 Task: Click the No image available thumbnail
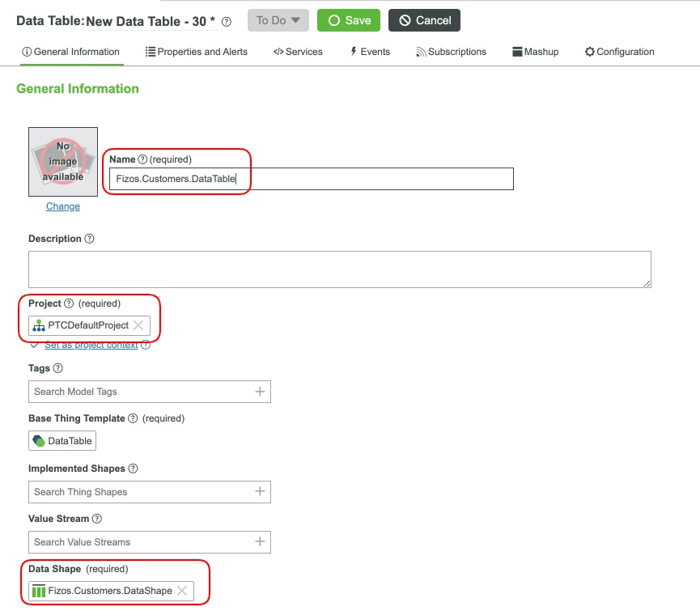click(x=62, y=162)
